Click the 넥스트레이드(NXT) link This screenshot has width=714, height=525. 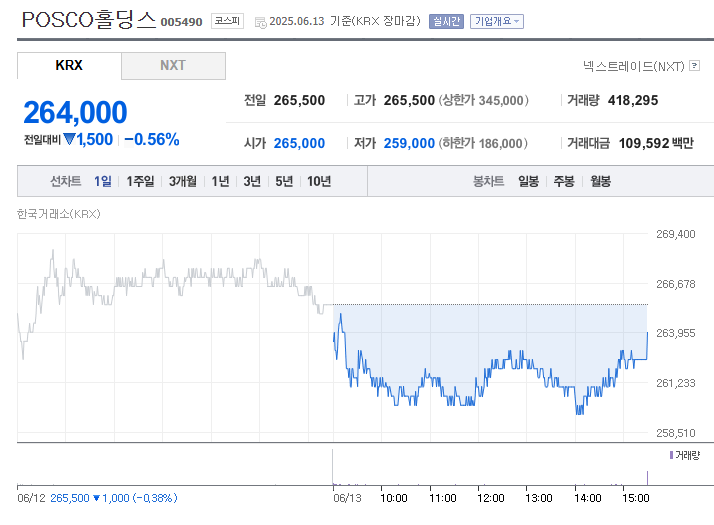[634, 66]
